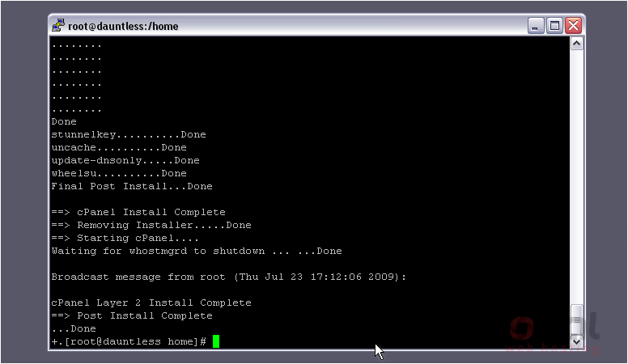
Task: Click the 'cPanel Layer 2 Install Complete' line
Action: click(x=151, y=303)
